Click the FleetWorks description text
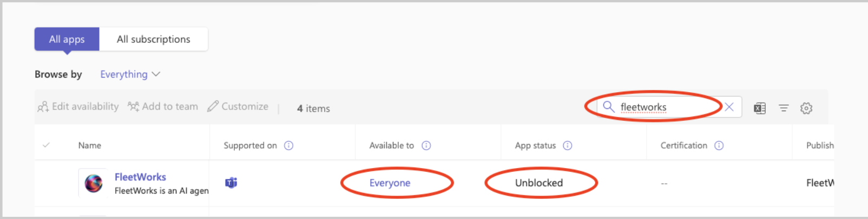This screenshot has width=868, height=219. (x=161, y=191)
